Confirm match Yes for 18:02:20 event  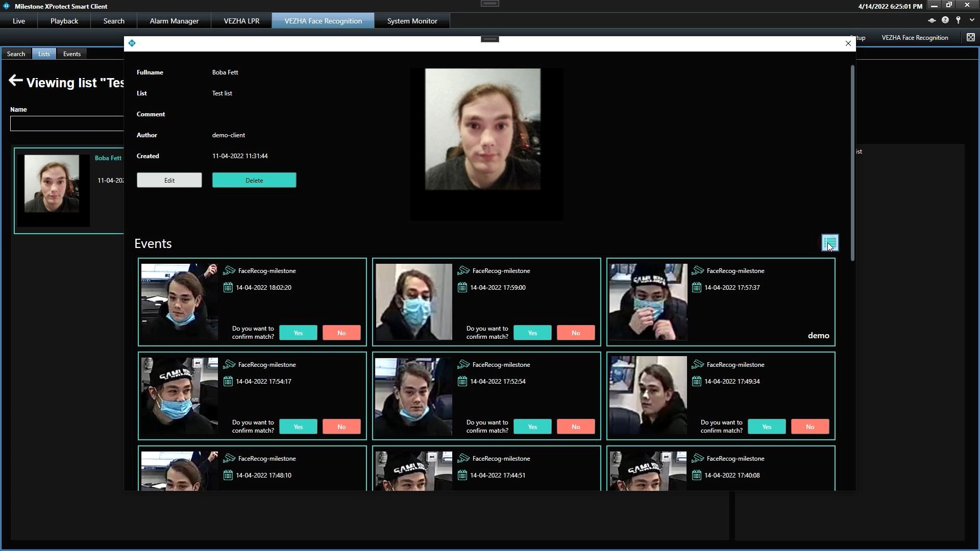click(298, 333)
